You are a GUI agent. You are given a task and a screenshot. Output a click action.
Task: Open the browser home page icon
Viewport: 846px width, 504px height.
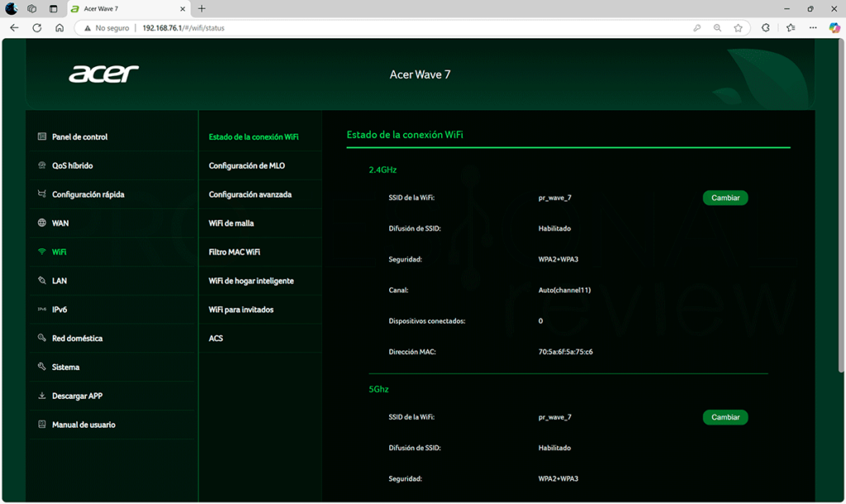(x=59, y=27)
